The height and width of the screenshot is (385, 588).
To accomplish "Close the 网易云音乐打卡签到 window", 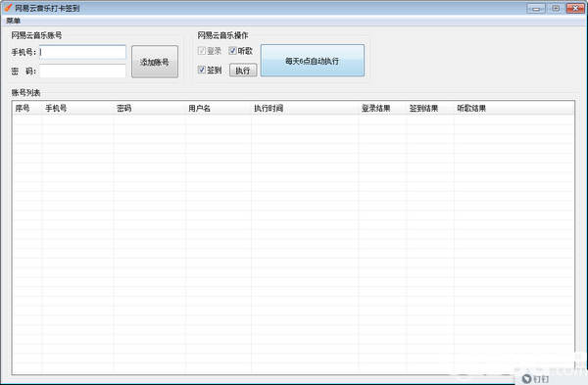I will click(x=575, y=8).
